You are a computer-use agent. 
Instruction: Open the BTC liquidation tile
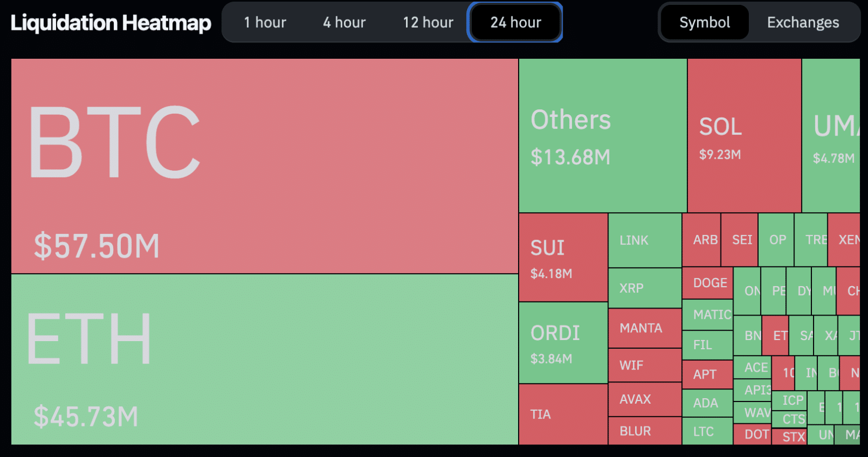point(264,166)
